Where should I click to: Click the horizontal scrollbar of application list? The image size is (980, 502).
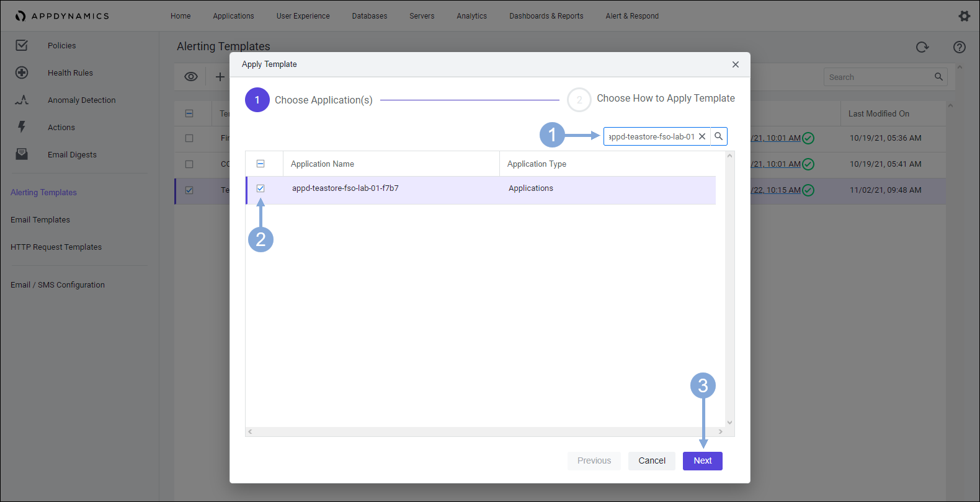tap(485, 431)
